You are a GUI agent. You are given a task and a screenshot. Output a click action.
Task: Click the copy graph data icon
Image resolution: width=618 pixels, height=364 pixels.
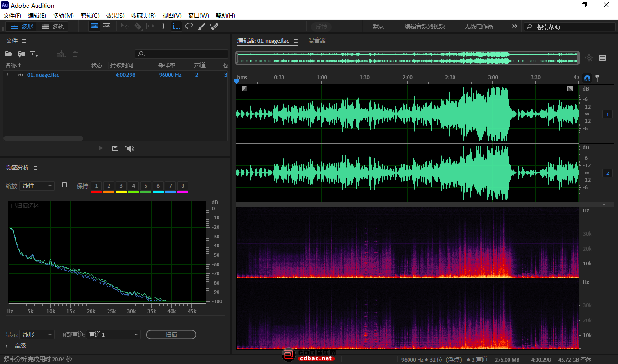click(65, 186)
